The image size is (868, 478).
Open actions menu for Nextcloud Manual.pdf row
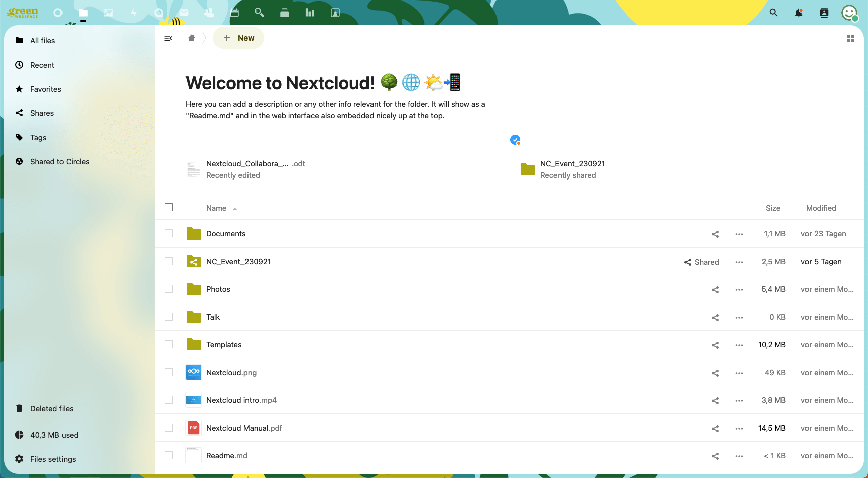[739, 429]
